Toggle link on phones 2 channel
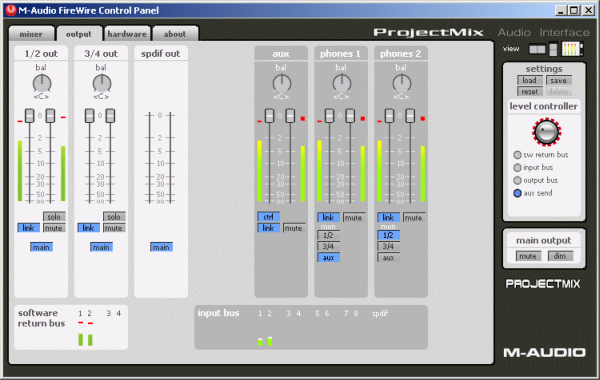The image size is (600, 380). coord(388,217)
